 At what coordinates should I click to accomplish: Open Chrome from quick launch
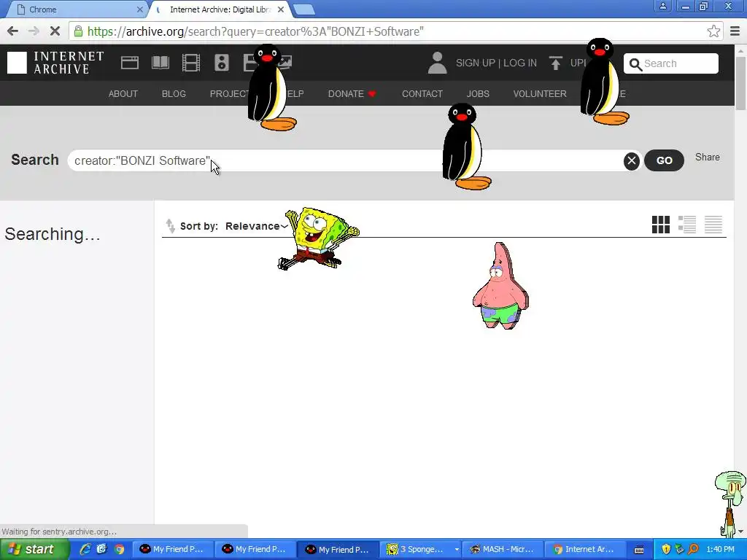(x=119, y=549)
